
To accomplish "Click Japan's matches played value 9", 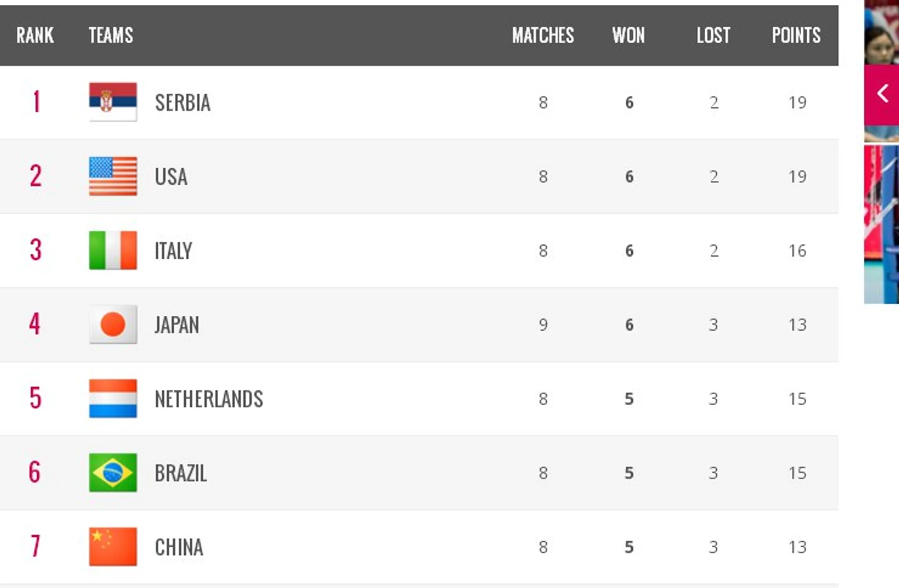I will pos(542,325).
